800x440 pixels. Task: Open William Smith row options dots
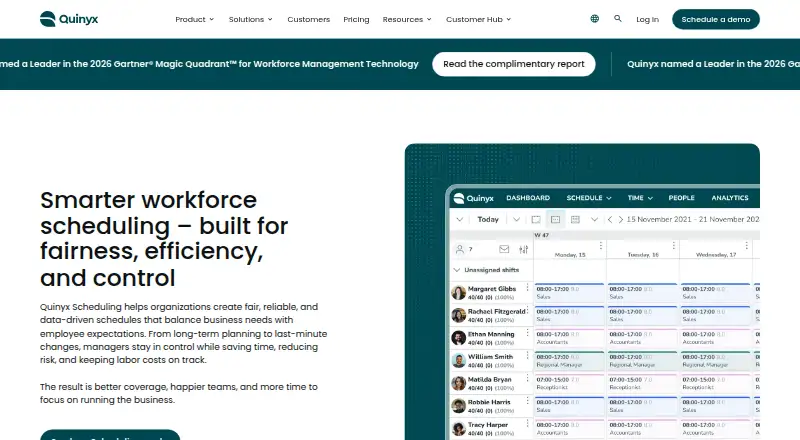(528, 355)
